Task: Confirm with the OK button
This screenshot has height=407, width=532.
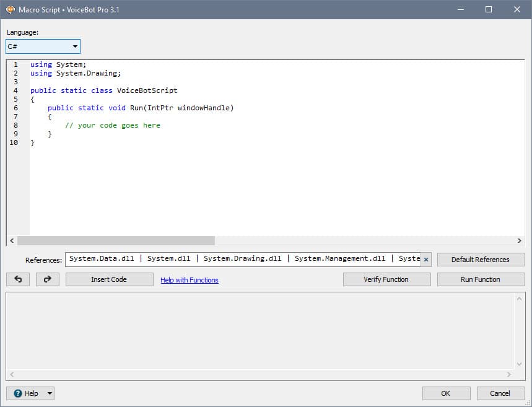Action: (446, 393)
